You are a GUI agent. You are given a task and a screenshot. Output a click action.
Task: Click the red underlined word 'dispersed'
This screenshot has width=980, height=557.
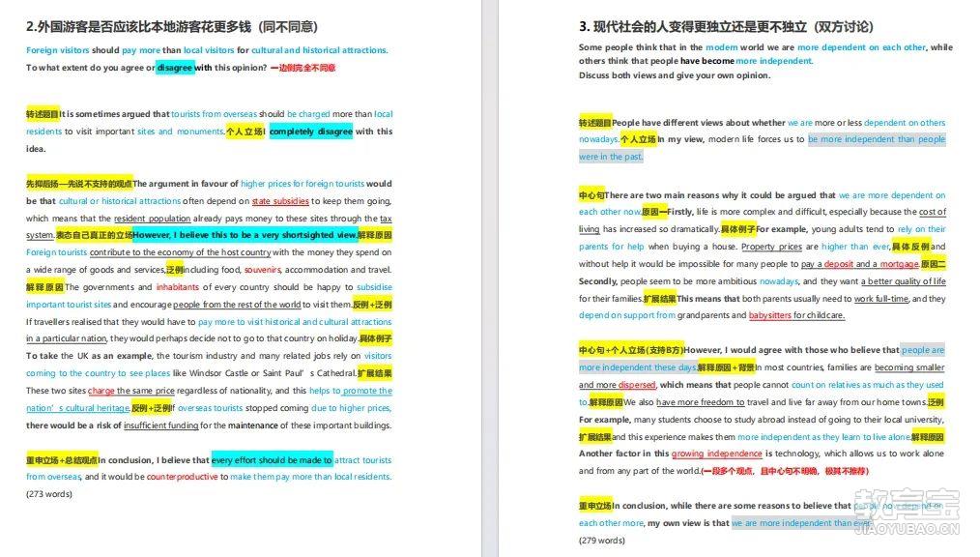637,385
